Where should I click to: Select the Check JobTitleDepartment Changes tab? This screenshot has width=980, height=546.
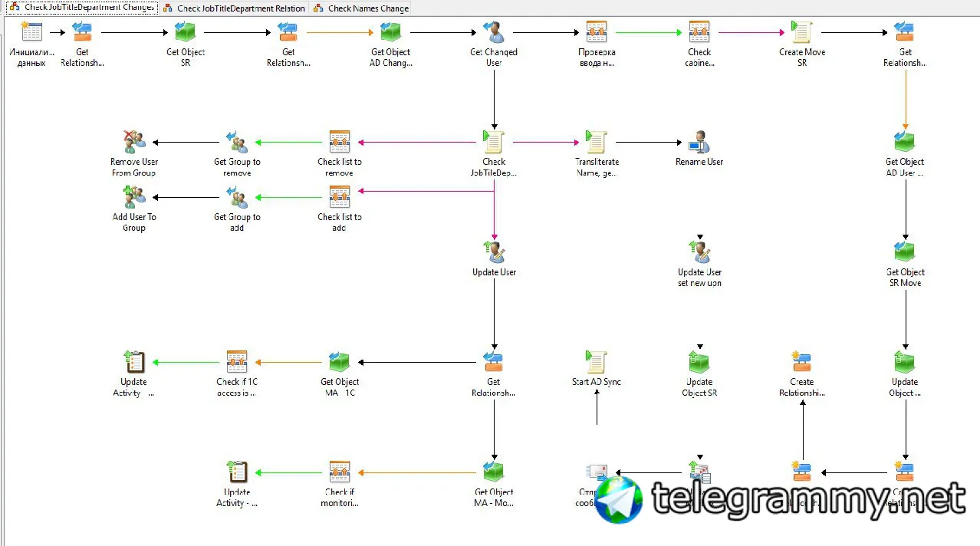(x=81, y=8)
